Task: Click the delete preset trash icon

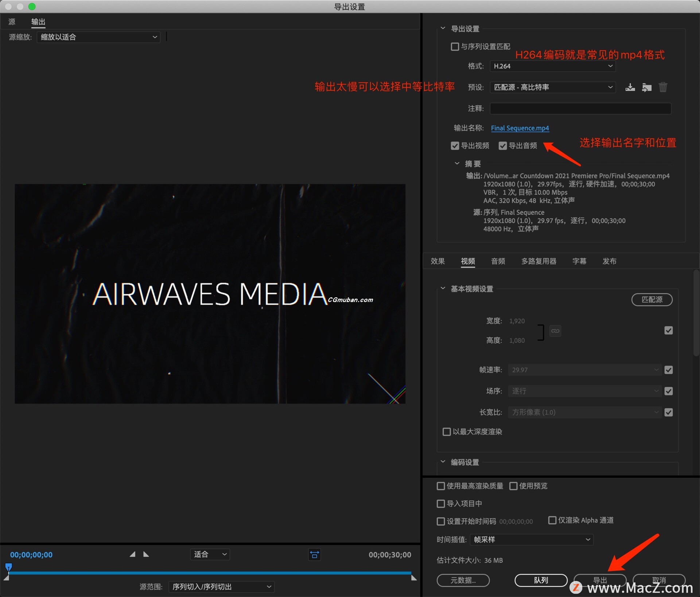Action: [663, 87]
